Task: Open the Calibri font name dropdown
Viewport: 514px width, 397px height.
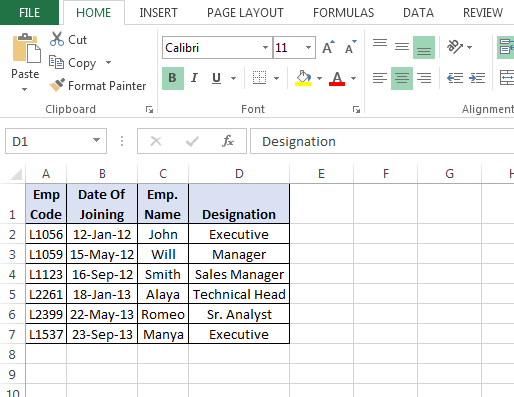Action: [265, 48]
